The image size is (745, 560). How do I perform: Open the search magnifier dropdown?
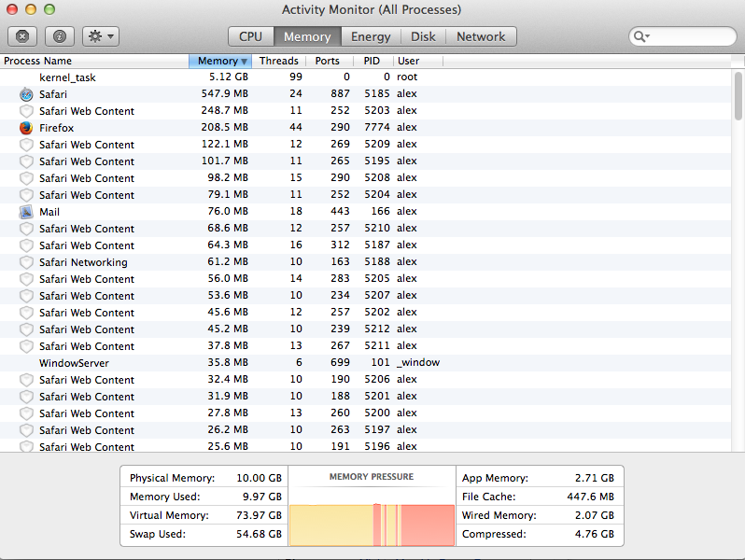pos(641,36)
